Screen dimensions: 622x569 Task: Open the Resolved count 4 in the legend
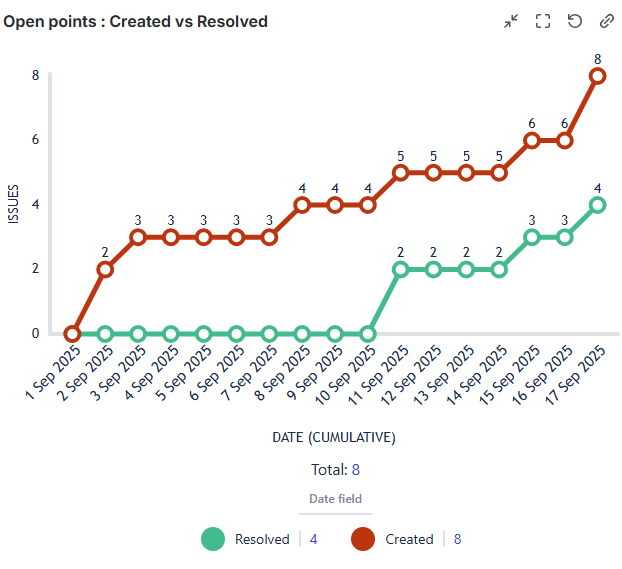(x=313, y=539)
